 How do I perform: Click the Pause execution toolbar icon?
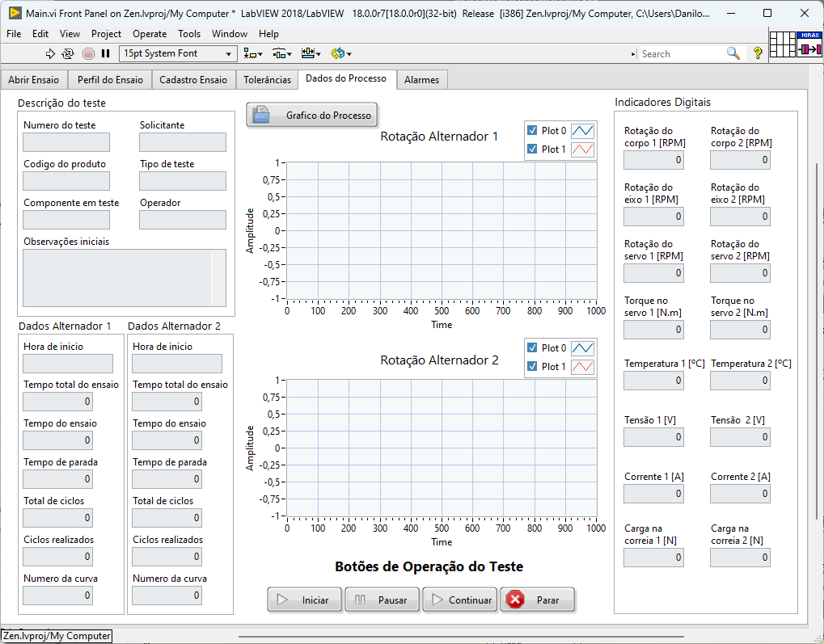pyautogui.click(x=105, y=53)
